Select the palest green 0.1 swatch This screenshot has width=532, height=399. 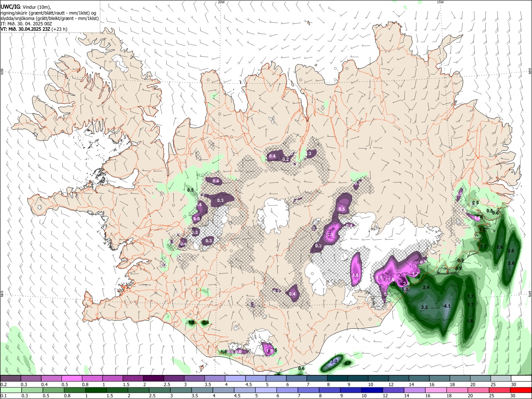click(x=11, y=390)
